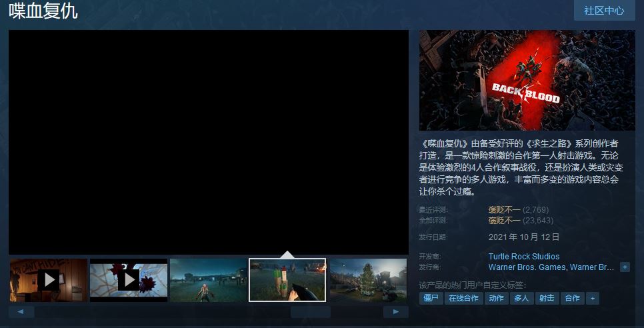Select the 动作 tag
The width and height of the screenshot is (644, 328).
click(497, 299)
